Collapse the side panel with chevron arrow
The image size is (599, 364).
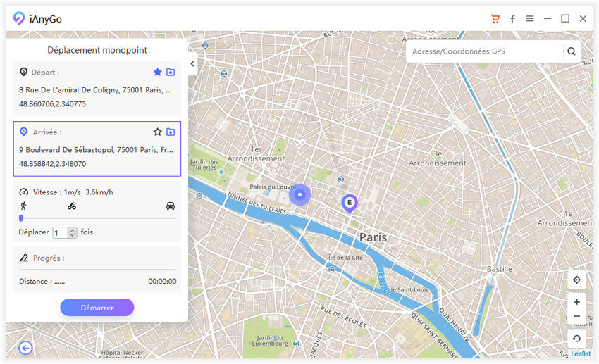click(192, 64)
